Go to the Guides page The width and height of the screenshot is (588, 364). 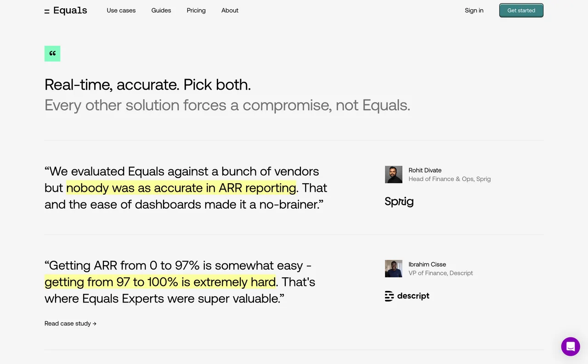(x=161, y=11)
